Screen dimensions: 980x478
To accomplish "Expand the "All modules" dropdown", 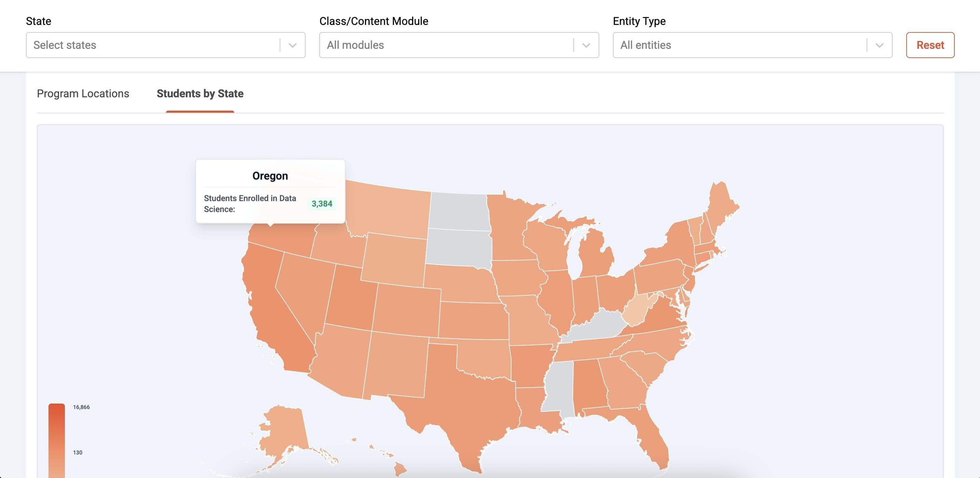I will coord(445,45).
